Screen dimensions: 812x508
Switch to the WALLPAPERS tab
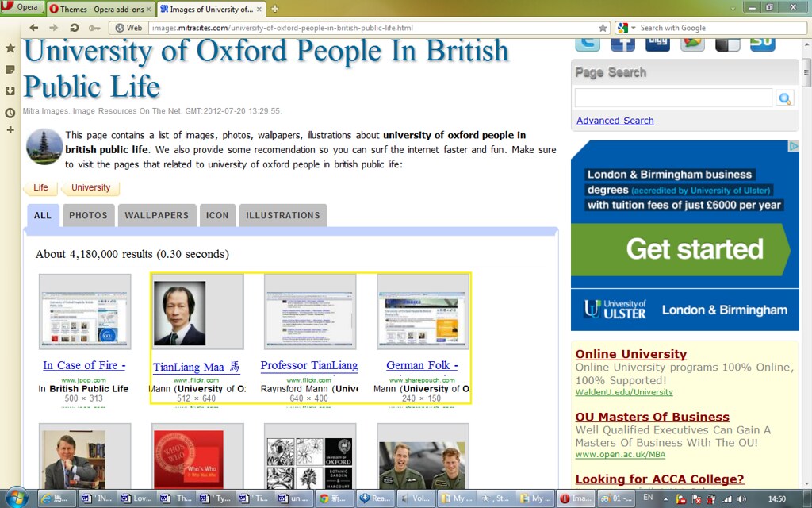157,215
